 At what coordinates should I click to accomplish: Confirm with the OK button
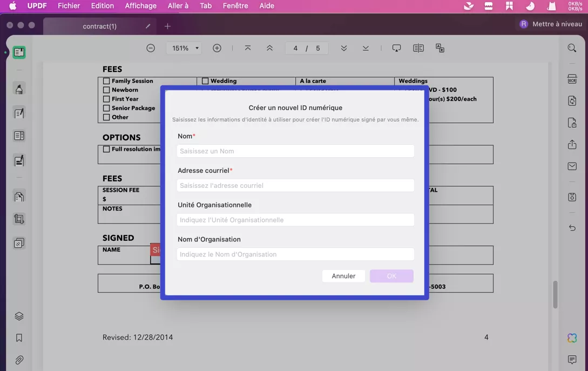pyautogui.click(x=391, y=276)
